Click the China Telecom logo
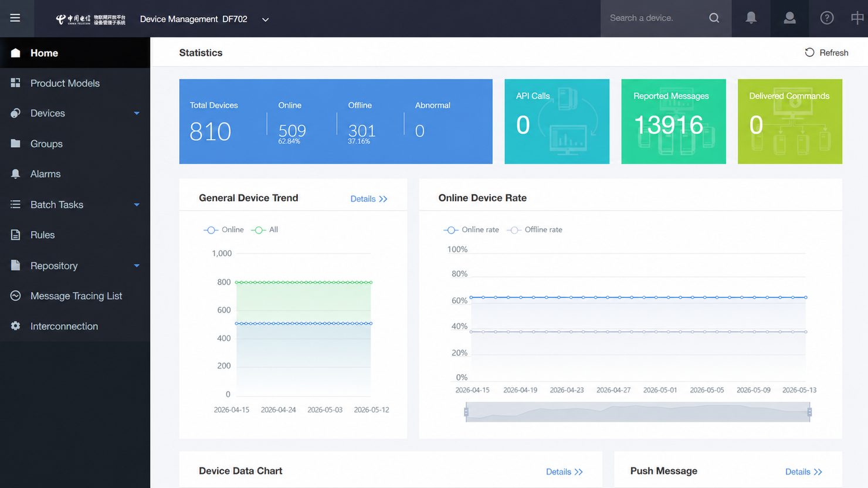 pos(90,19)
